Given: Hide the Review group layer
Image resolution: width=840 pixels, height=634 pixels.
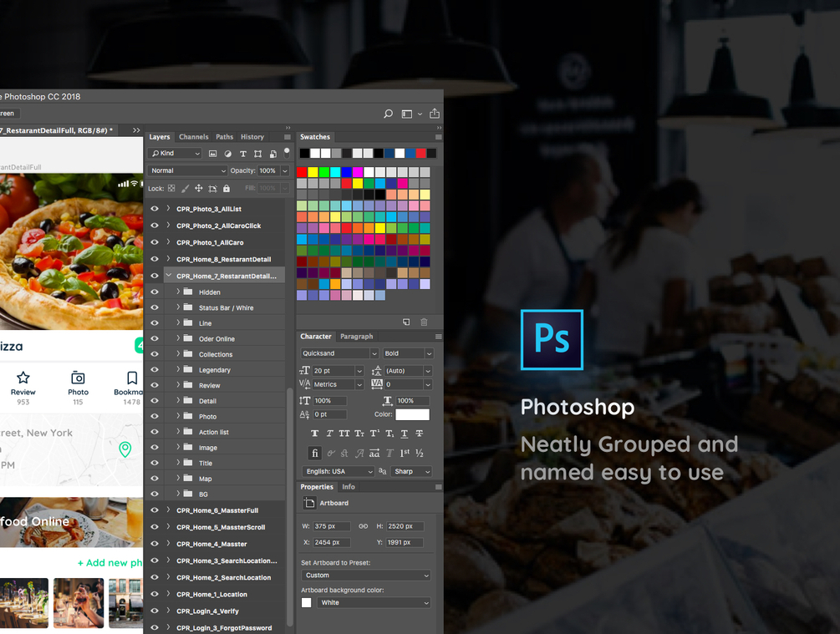Looking at the screenshot, I should pos(155,385).
